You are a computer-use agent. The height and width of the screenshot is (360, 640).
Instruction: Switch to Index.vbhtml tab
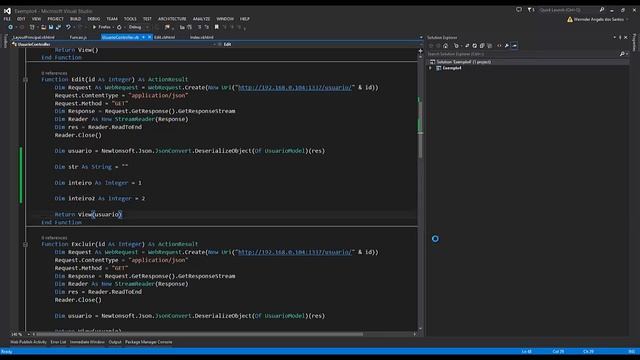pyautogui.click(x=202, y=37)
